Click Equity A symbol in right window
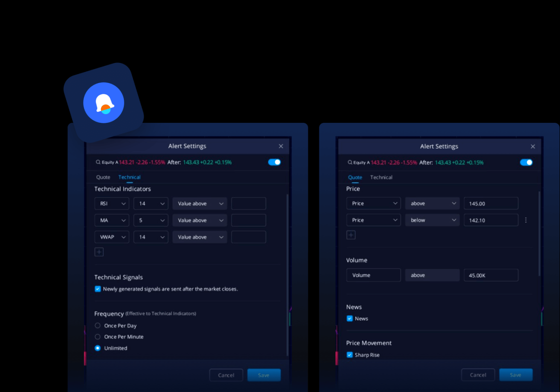The height and width of the screenshot is (392, 560). pos(362,163)
